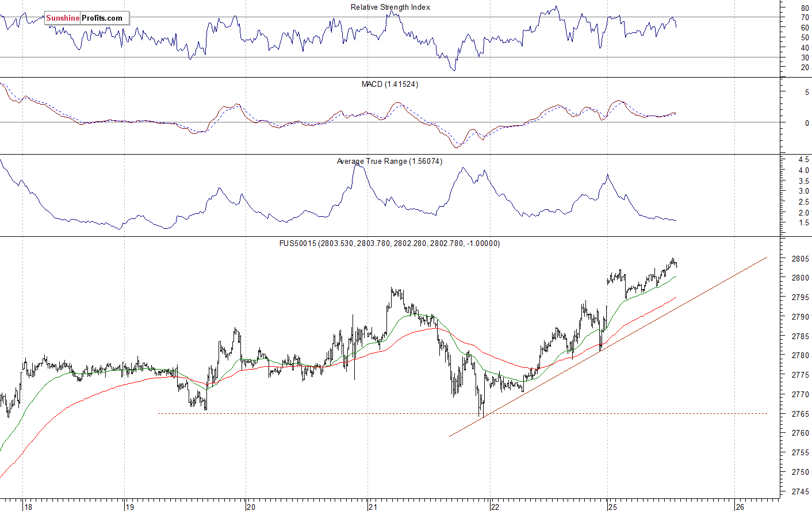Click the FUS50015 price chart title
The height and width of the screenshot is (511, 812).
coord(389,244)
